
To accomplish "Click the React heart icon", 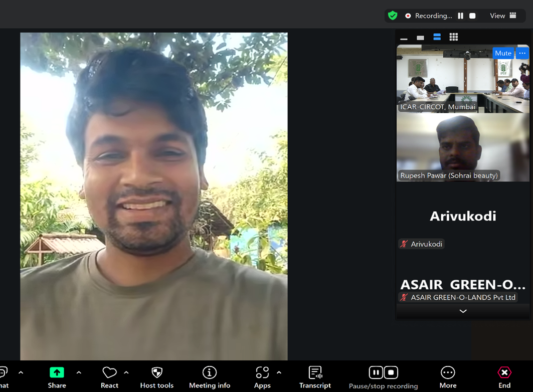I will pyautogui.click(x=109, y=373).
